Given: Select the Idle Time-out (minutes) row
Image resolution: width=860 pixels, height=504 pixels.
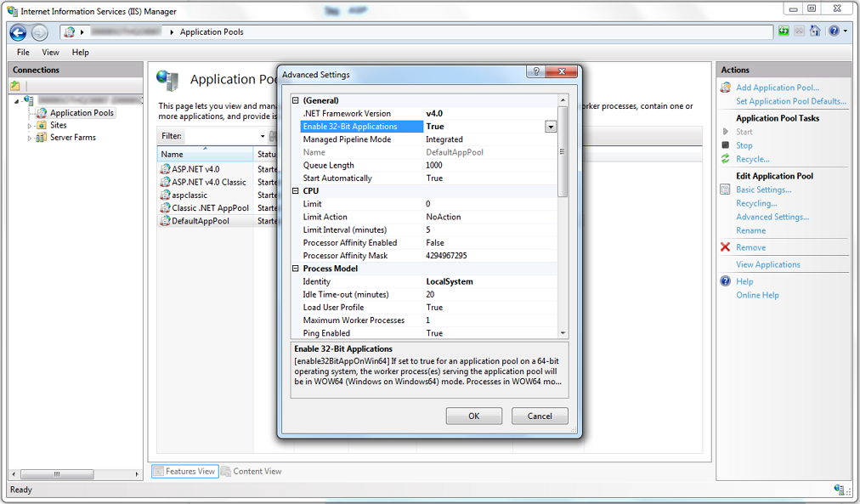Looking at the screenshot, I should click(x=429, y=295).
